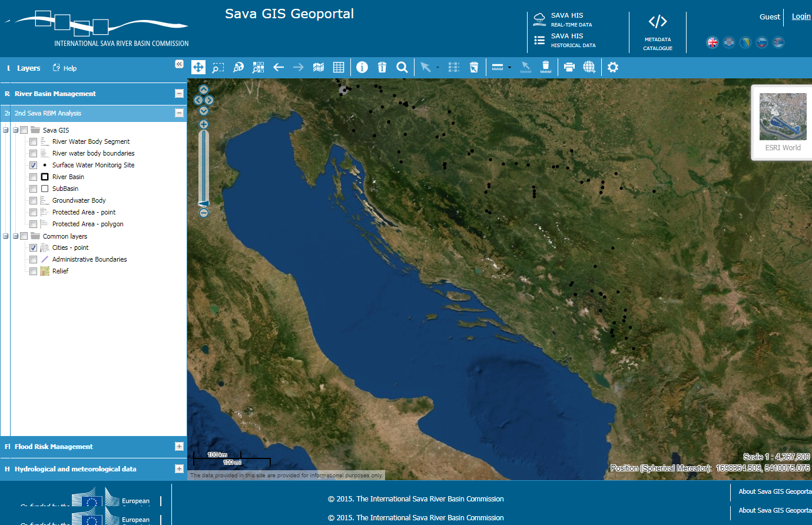Activate the feature info identify tool
This screenshot has height=525, width=812.
[362, 67]
